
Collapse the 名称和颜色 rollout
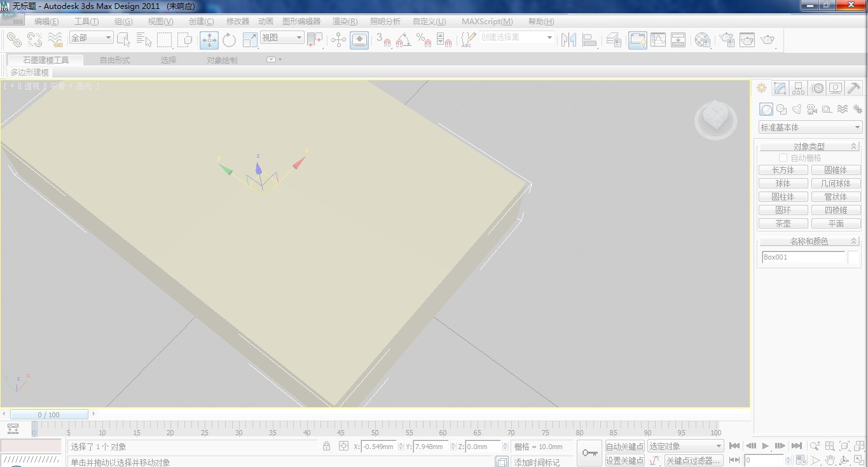point(809,241)
